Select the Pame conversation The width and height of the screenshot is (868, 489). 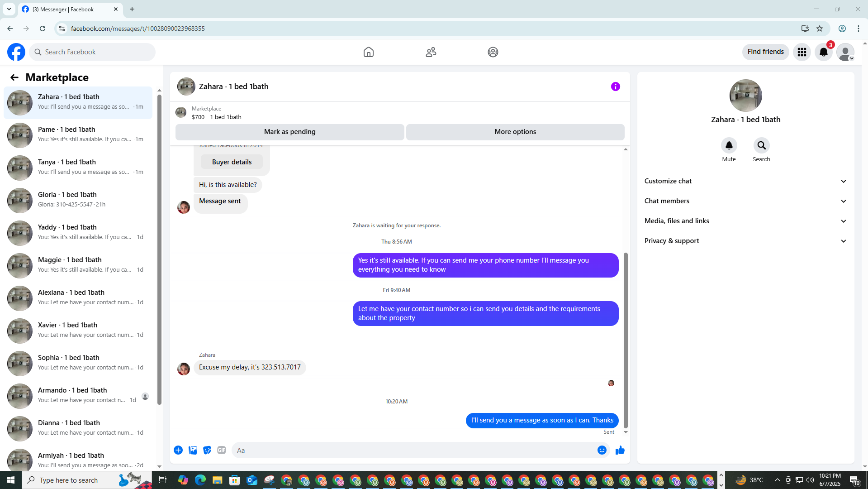coord(78,134)
